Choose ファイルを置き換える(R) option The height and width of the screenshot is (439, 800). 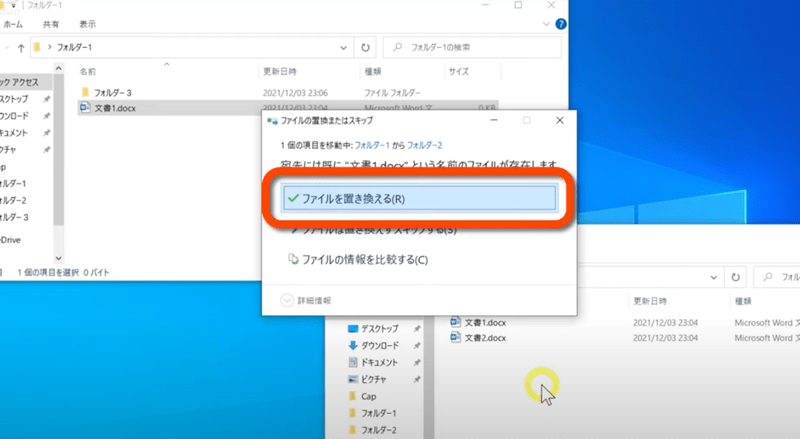tap(419, 198)
